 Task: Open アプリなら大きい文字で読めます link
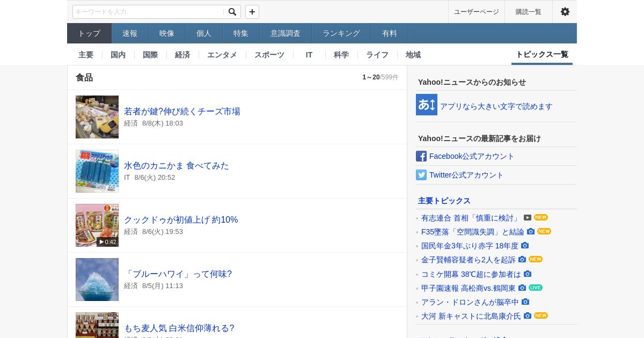click(496, 106)
